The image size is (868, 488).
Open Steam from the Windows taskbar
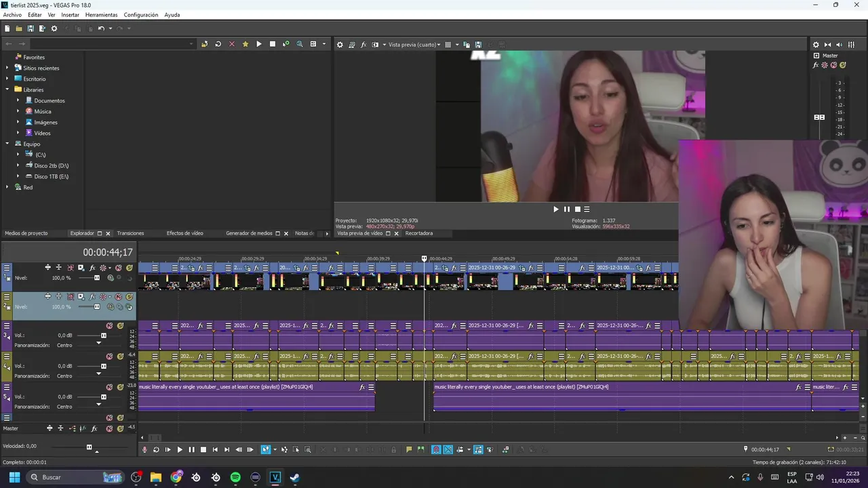point(294,477)
